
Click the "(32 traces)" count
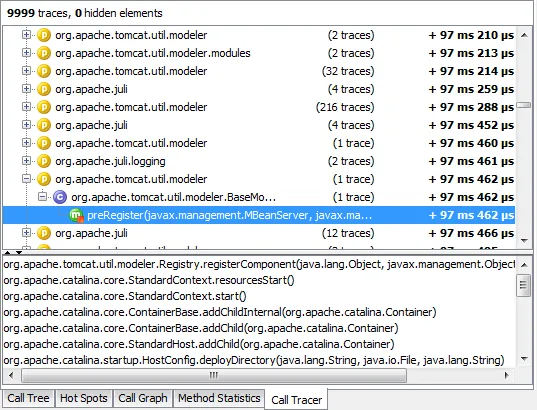click(348, 71)
